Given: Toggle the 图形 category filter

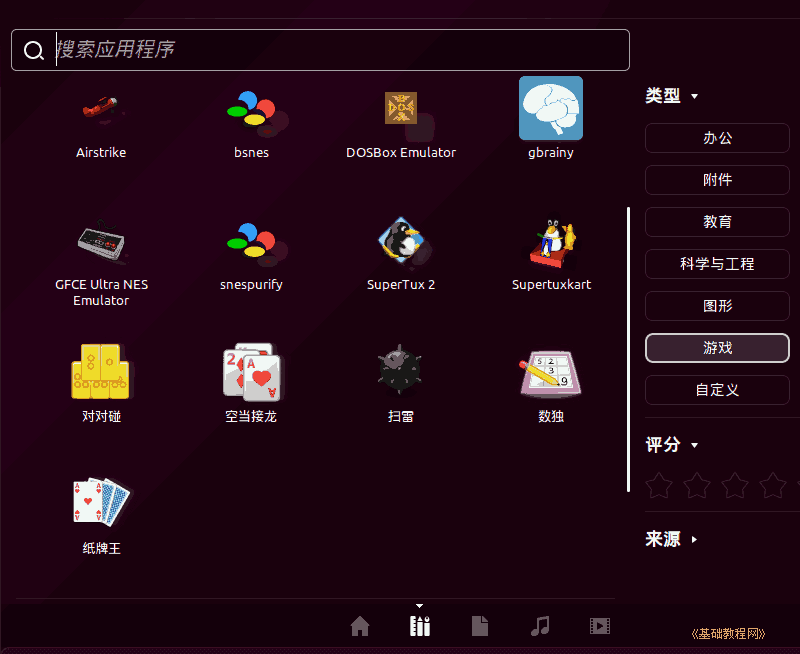Looking at the screenshot, I should [717, 306].
